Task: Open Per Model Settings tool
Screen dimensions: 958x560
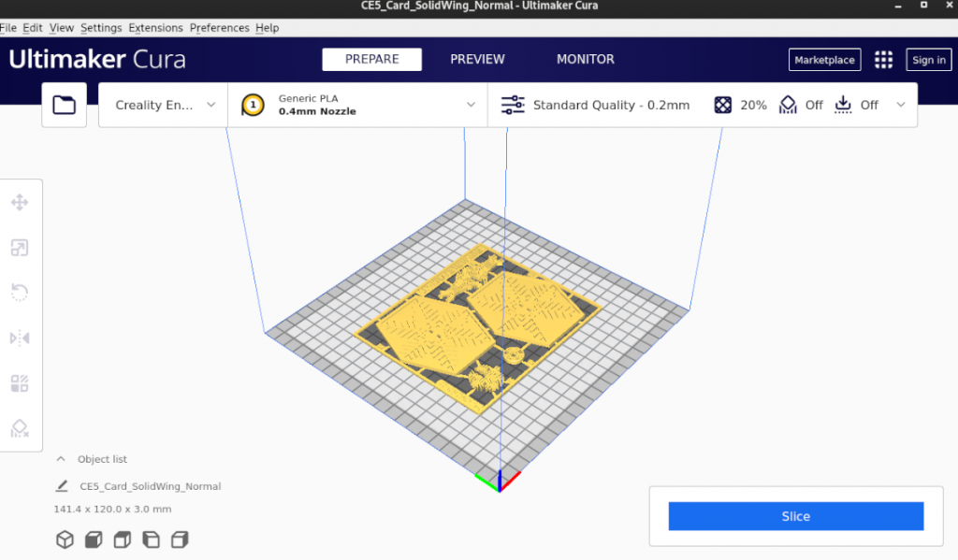Action: tap(21, 382)
